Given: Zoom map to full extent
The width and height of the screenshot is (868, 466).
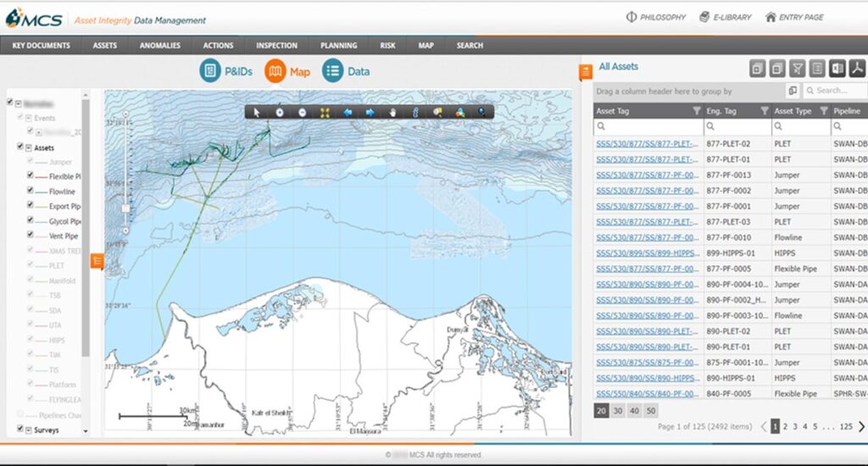Looking at the screenshot, I should (325, 112).
